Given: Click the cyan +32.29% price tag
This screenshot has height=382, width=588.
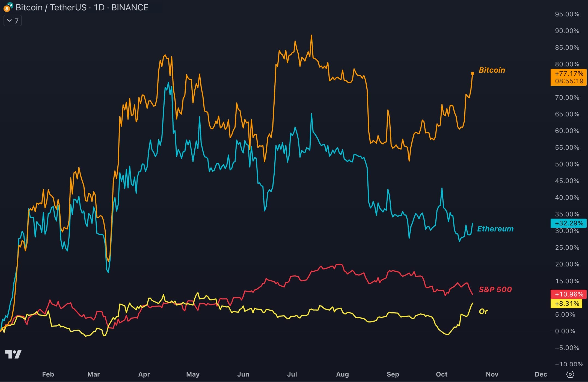Looking at the screenshot, I should click(x=569, y=223).
